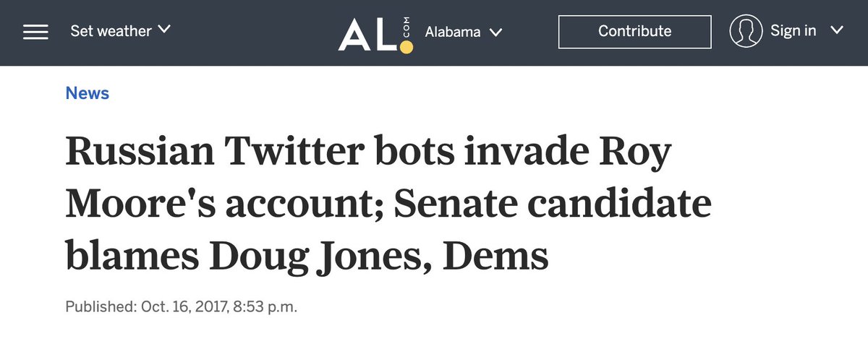Select the Alabama region label
The height and width of the screenshot is (349, 868).
tap(452, 33)
